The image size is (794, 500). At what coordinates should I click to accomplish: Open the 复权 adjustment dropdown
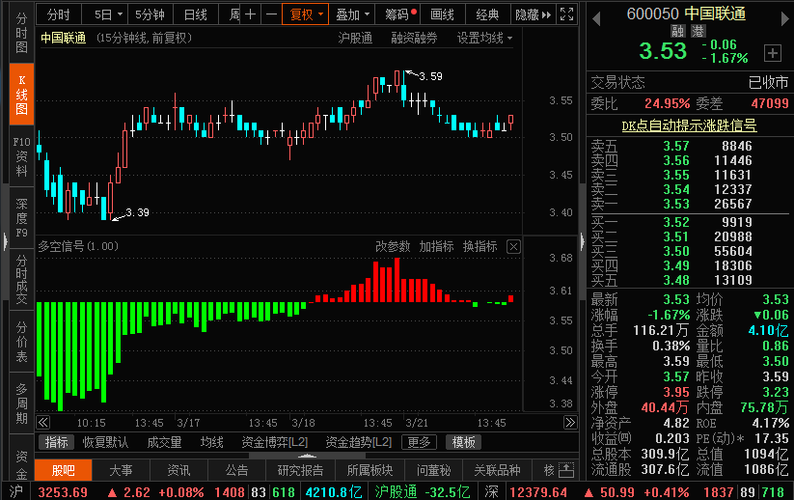[305, 15]
